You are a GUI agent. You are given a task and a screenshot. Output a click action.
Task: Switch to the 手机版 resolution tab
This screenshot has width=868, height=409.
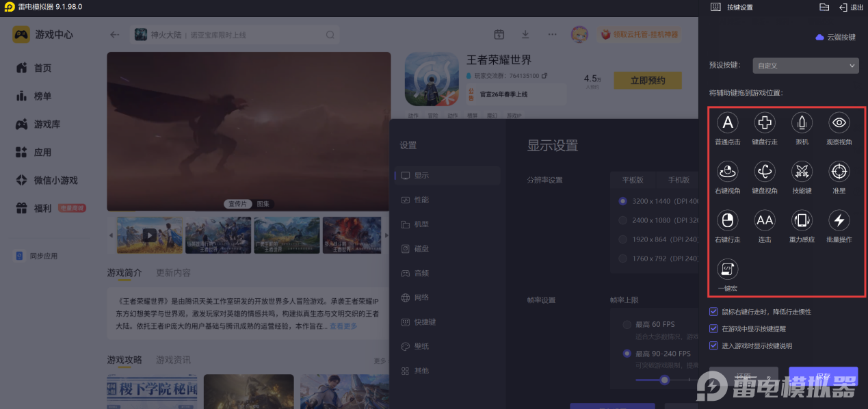click(677, 180)
